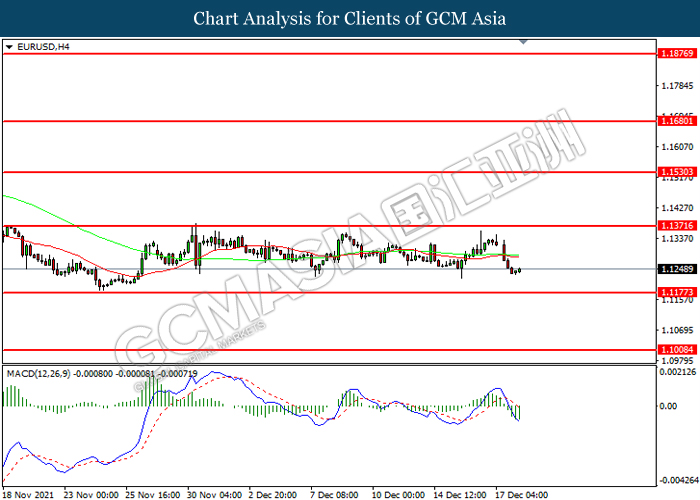700x500 pixels.
Task: Click the Chart Analysis for Clients of GCM Asia heading
Action: coord(350,19)
